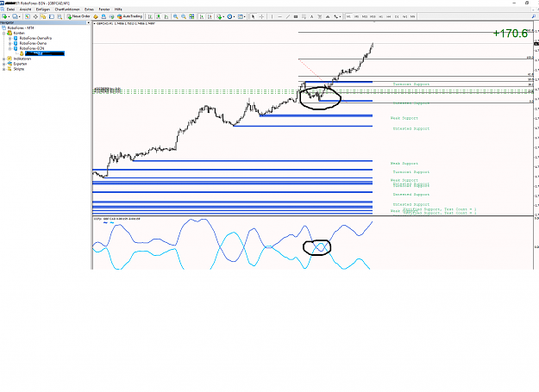539x392 pixels.
Task: Toggle the Terminal window icon
Action: [x=52, y=16]
